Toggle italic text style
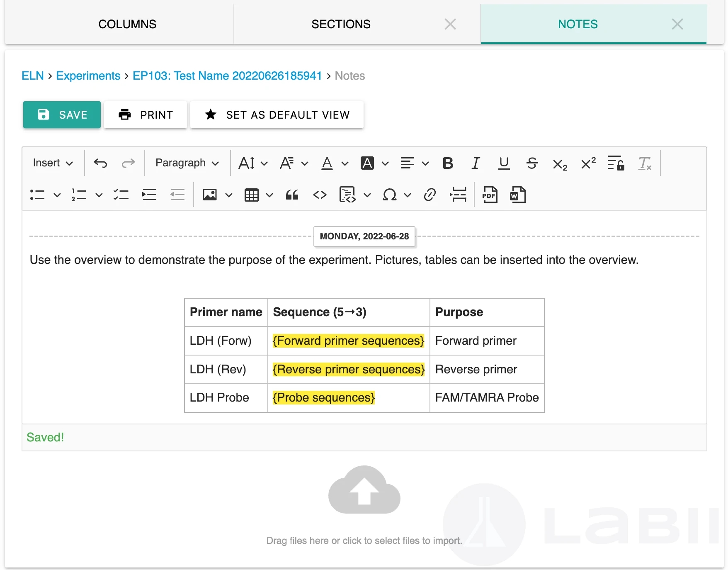Screen dimensions: 728x570 pos(476,163)
